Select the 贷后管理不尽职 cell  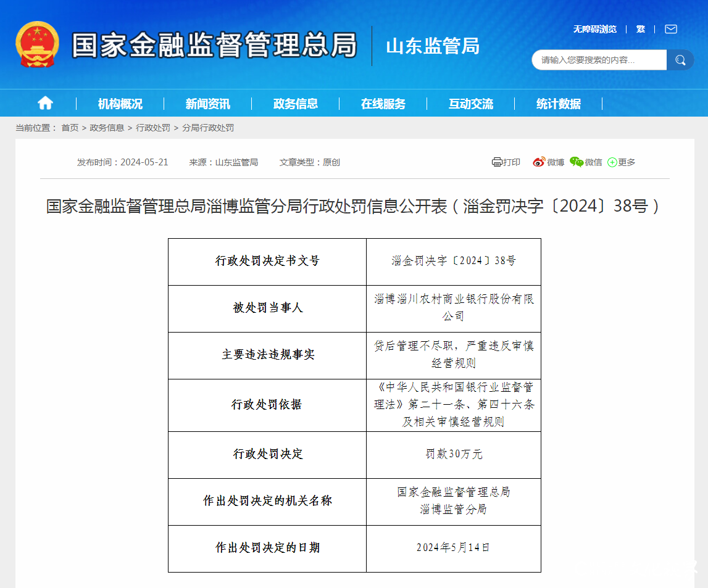click(453, 355)
